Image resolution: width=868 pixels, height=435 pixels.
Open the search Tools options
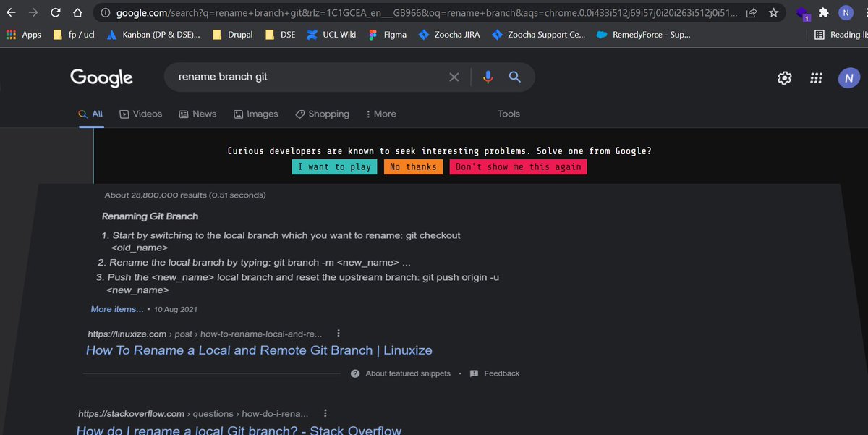pyautogui.click(x=509, y=114)
